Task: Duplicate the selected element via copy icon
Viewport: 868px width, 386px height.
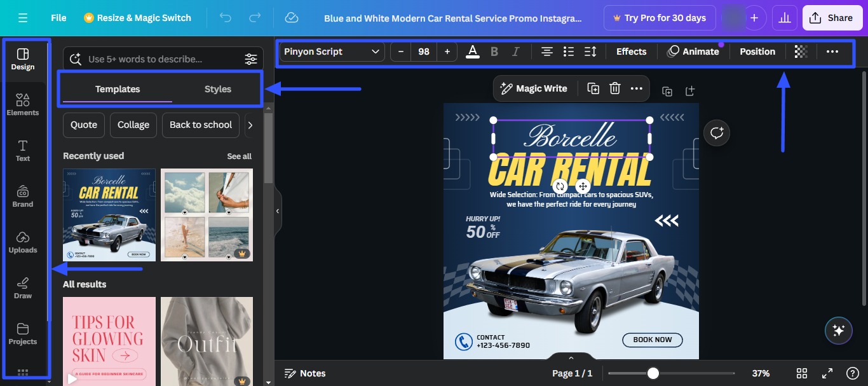Action: tap(592, 88)
